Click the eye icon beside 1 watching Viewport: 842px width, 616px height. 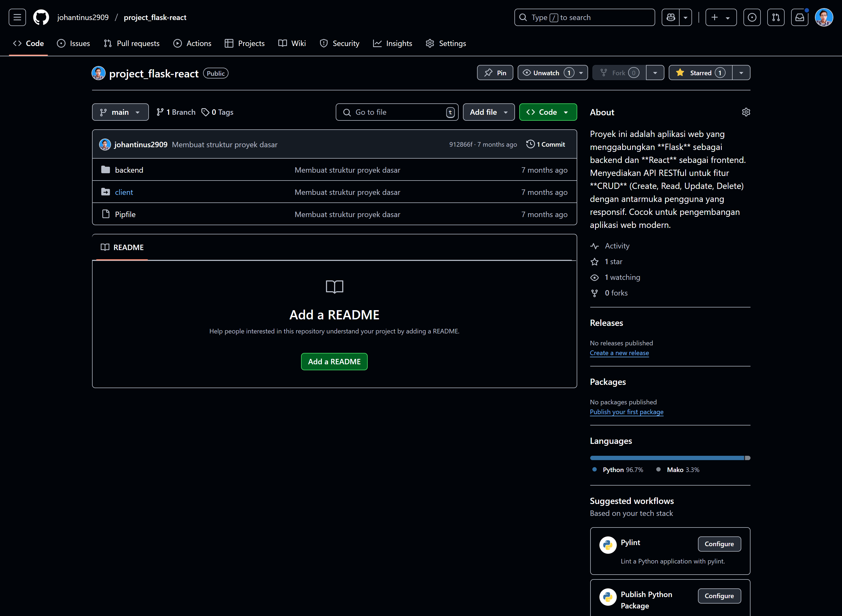tap(594, 277)
